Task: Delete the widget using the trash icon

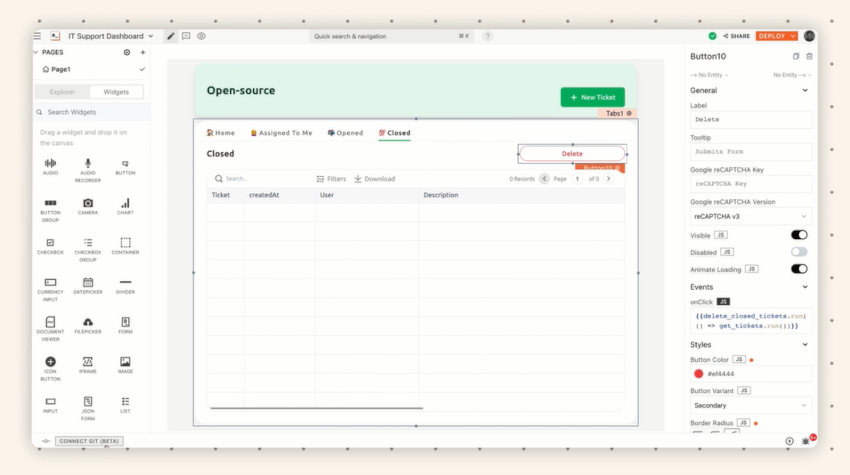Action: pyautogui.click(x=809, y=56)
